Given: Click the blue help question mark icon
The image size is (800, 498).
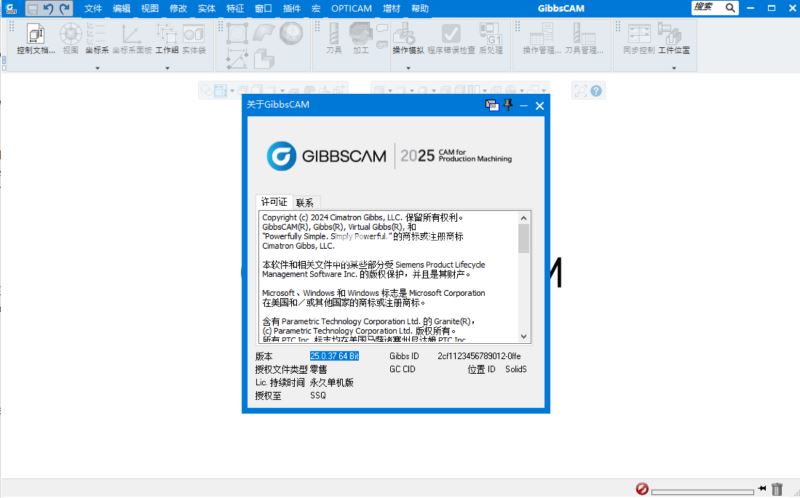Looking at the screenshot, I should pos(596,91).
